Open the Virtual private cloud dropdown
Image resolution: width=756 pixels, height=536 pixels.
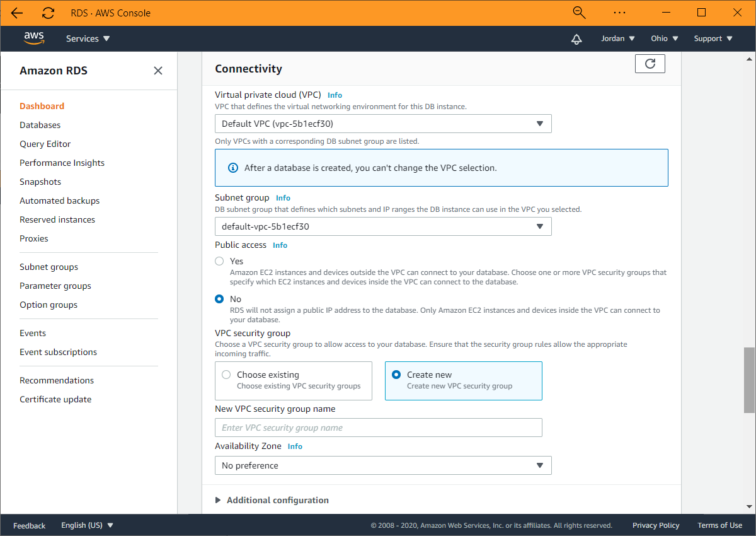[x=383, y=124]
